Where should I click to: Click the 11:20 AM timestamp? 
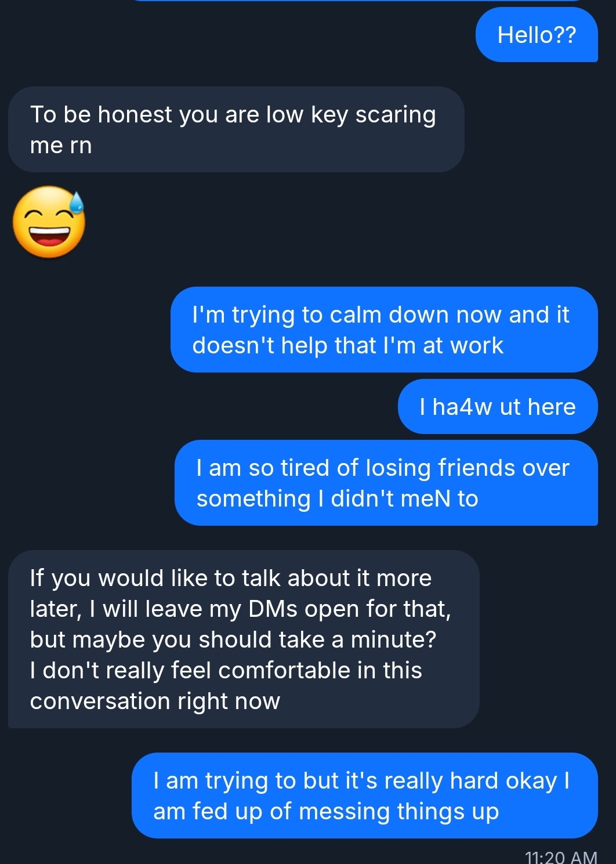point(560,856)
